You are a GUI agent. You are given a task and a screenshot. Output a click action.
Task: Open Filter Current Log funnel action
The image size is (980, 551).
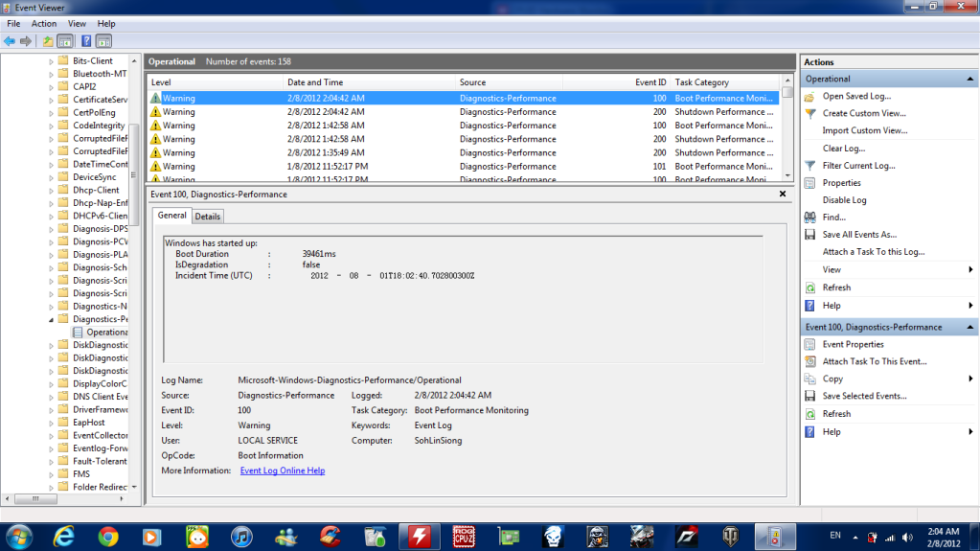[x=857, y=166]
